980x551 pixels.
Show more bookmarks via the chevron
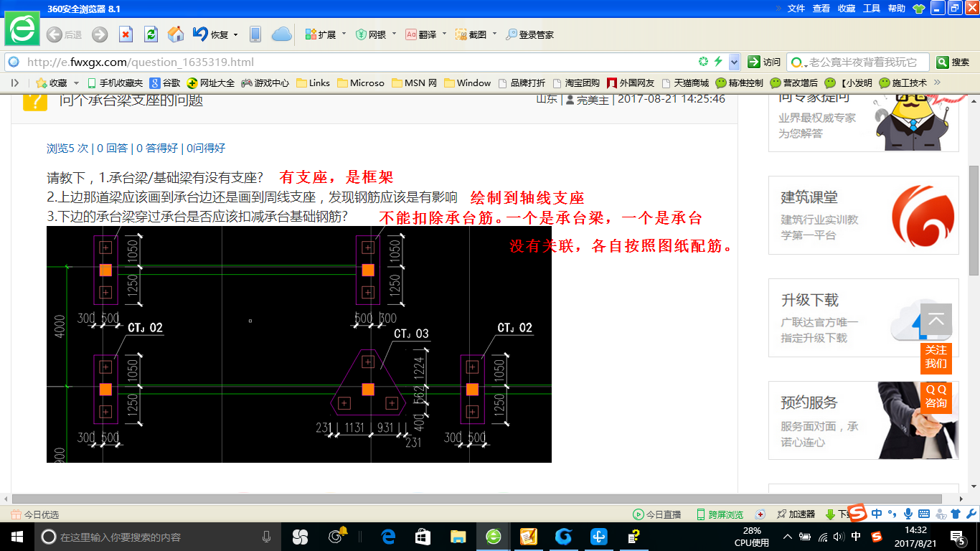(x=937, y=83)
